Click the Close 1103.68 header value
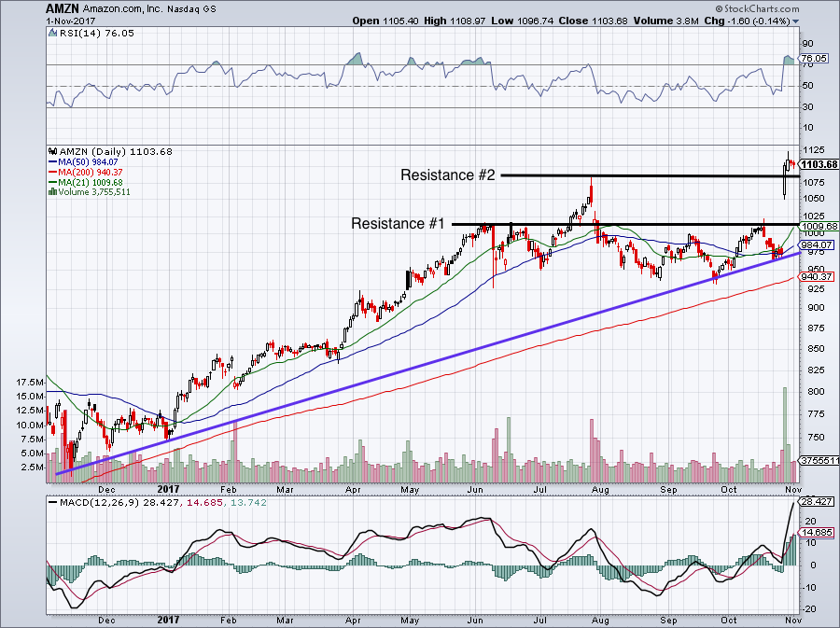This screenshot has height=628, width=840. pos(593,21)
